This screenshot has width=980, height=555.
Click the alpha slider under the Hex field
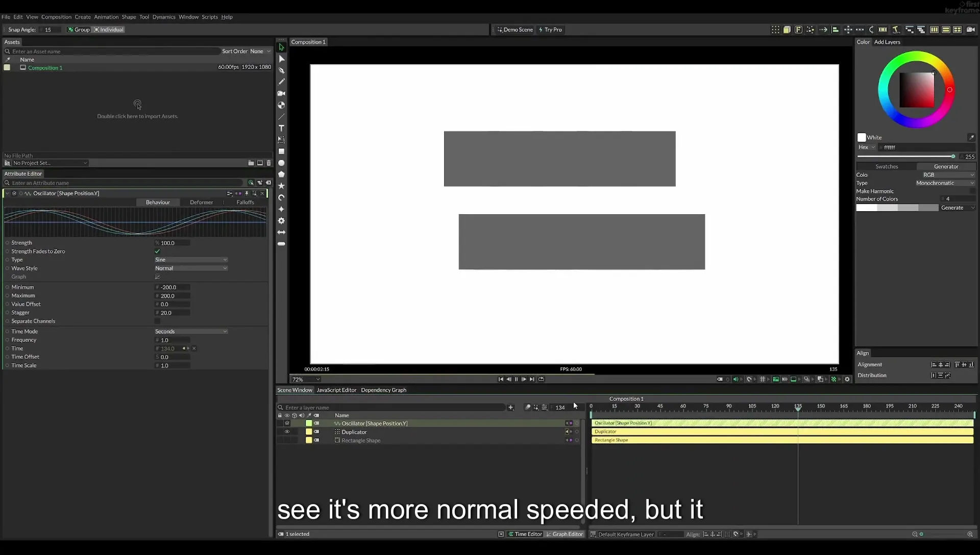coord(906,157)
